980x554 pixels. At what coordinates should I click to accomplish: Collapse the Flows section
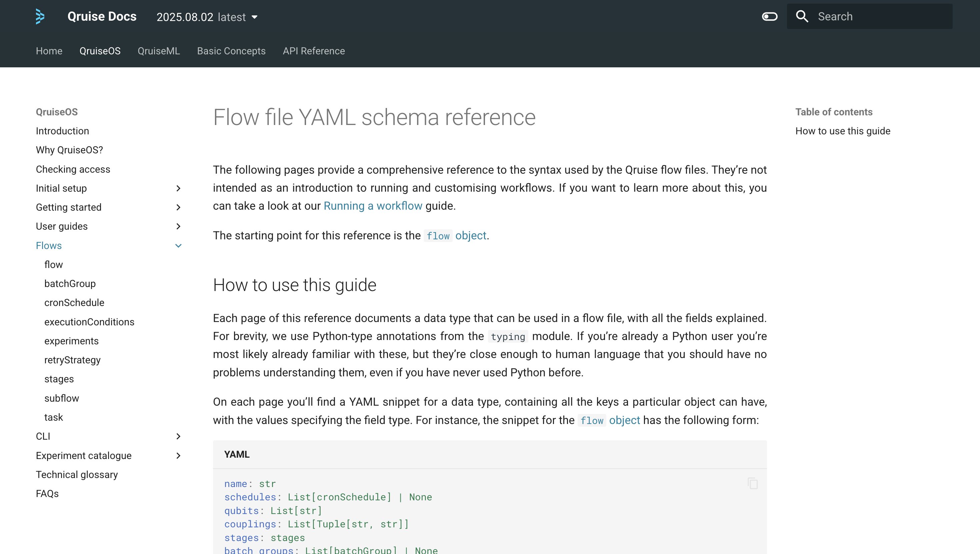[x=178, y=246]
